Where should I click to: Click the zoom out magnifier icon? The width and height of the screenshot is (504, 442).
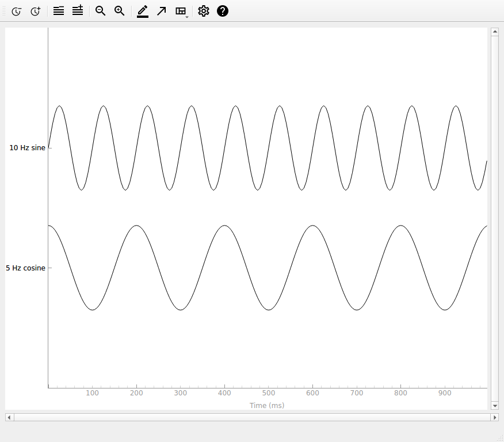(100, 11)
